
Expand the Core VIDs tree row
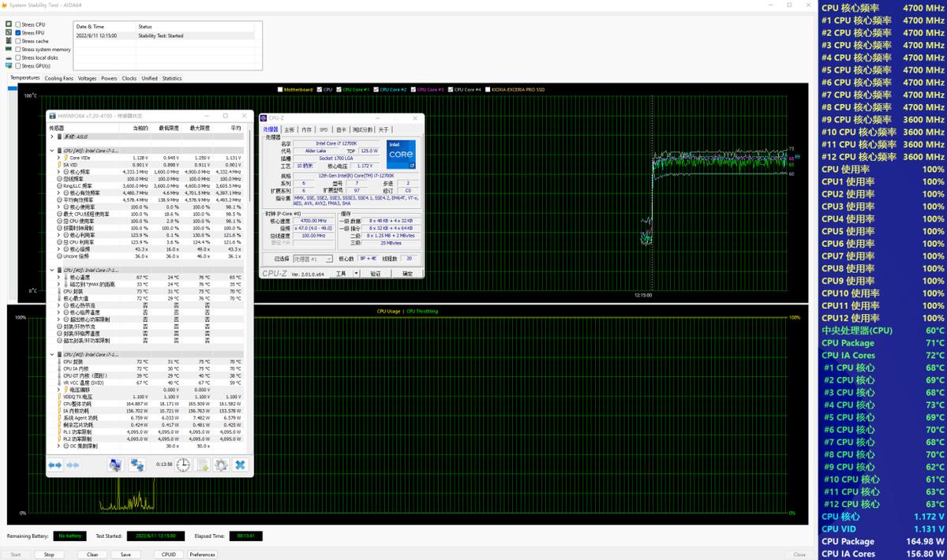pyautogui.click(x=58, y=158)
